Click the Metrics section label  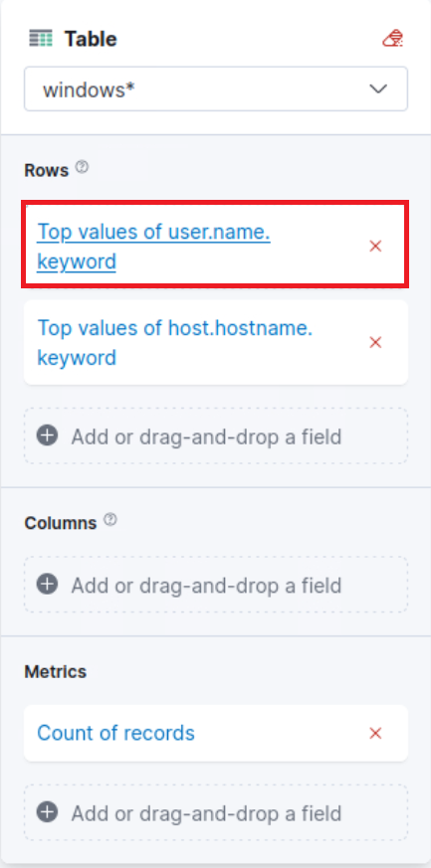(56, 671)
